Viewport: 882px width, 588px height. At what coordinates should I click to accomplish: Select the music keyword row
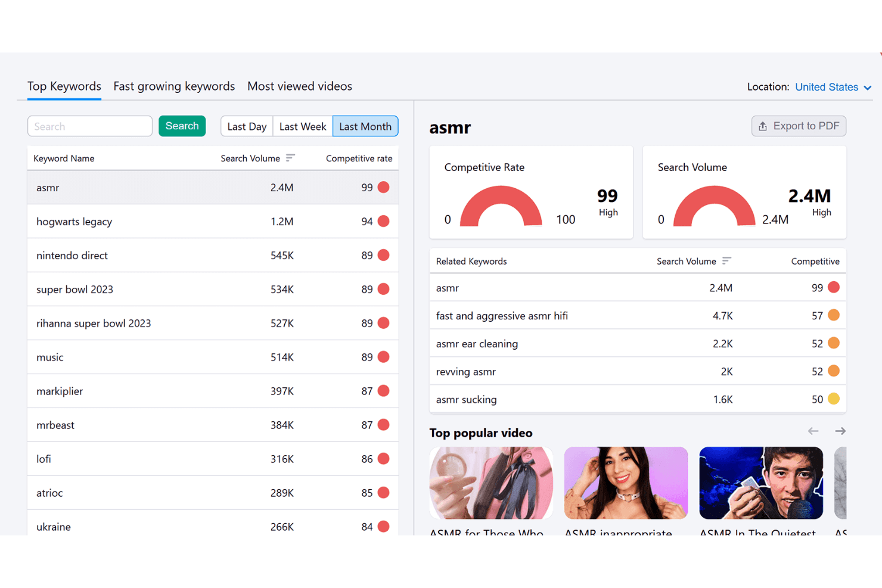[x=213, y=357]
